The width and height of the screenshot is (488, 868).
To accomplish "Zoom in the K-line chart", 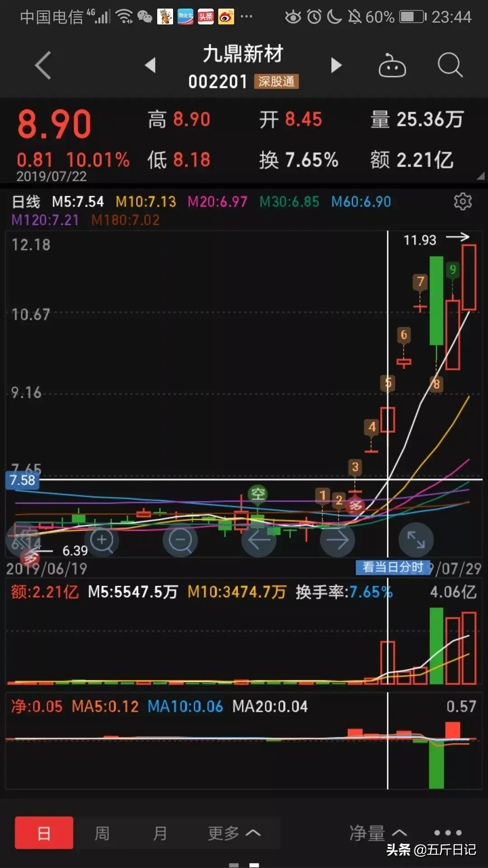I will point(102,540).
